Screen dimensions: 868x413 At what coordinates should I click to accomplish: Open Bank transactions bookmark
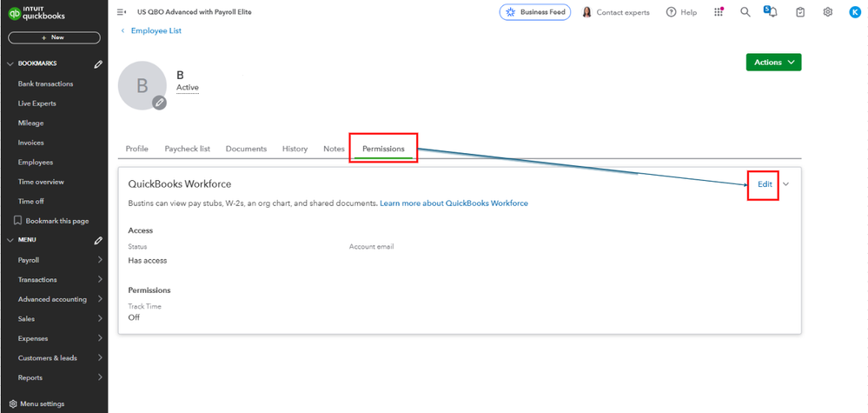45,83
